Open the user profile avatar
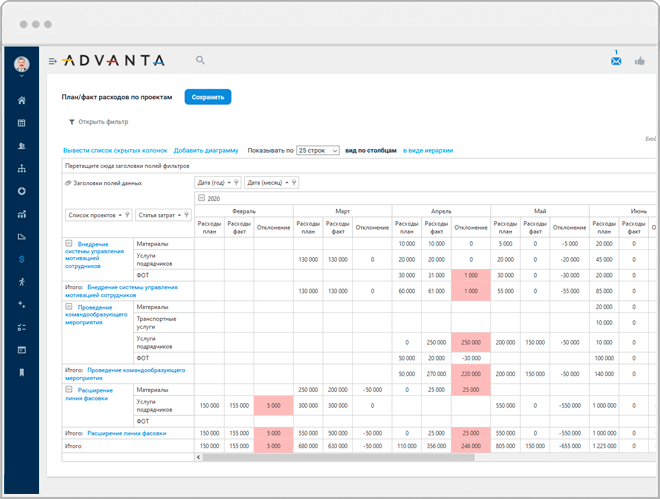 21,64
